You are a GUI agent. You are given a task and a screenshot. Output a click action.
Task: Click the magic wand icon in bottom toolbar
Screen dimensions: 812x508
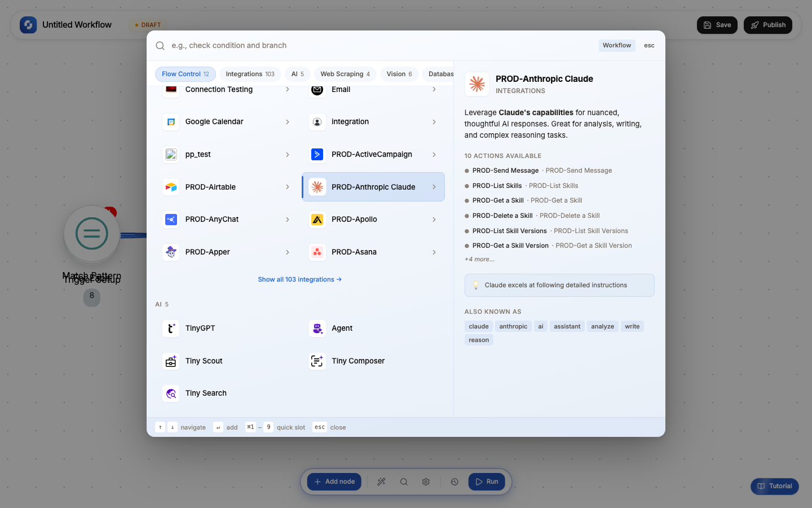coord(382,482)
